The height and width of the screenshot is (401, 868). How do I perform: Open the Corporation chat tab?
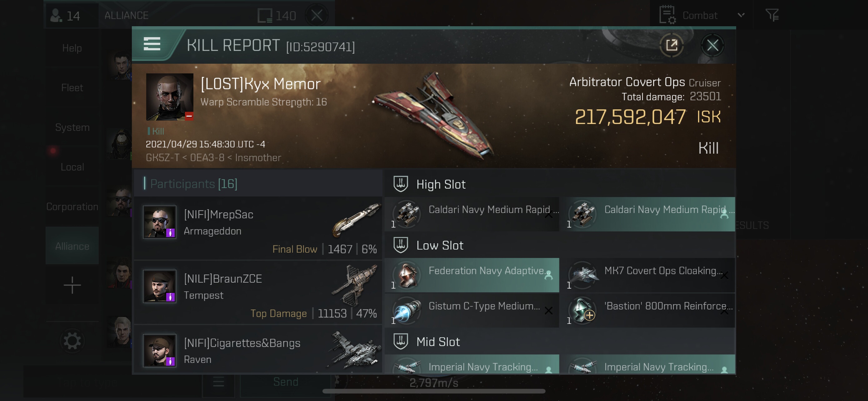72,207
